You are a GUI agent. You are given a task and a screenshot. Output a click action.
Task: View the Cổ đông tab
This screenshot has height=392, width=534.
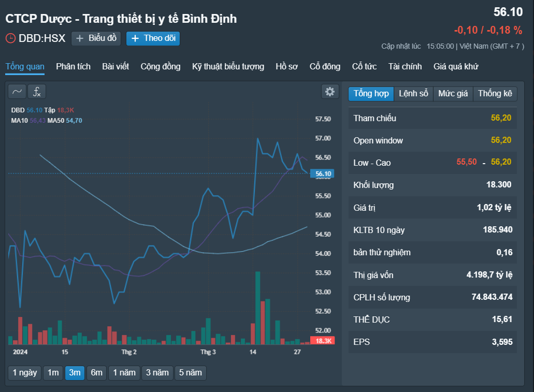click(325, 66)
